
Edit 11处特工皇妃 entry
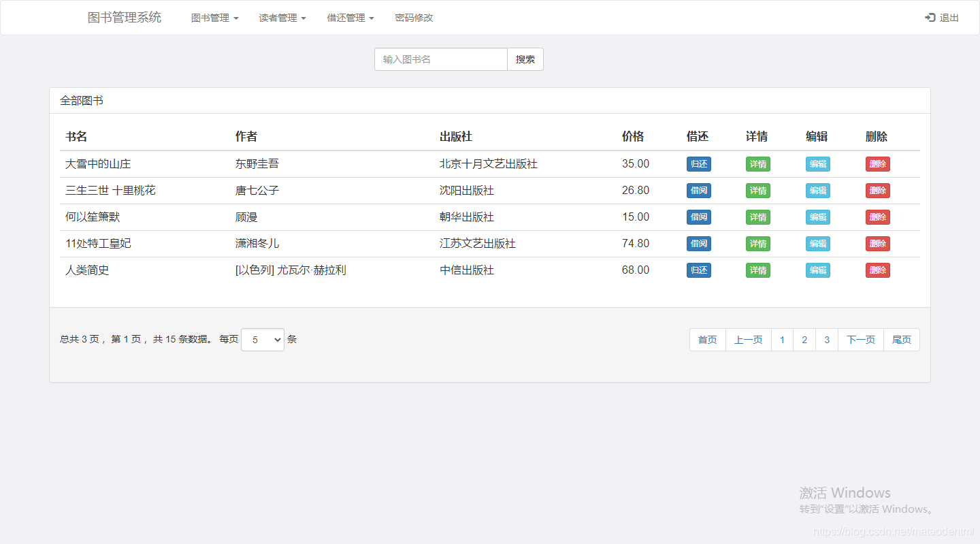[x=818, y=244]
